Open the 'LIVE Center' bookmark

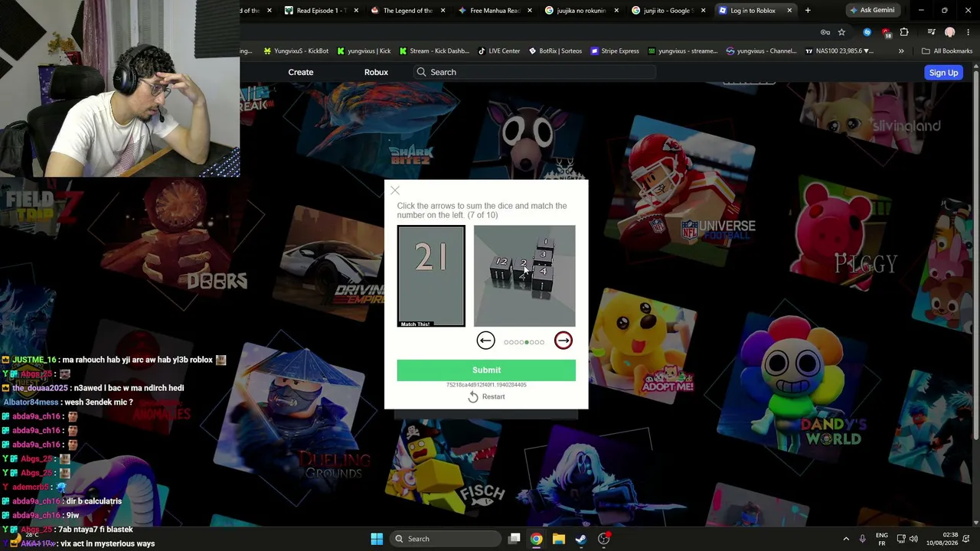pos(498,51)
